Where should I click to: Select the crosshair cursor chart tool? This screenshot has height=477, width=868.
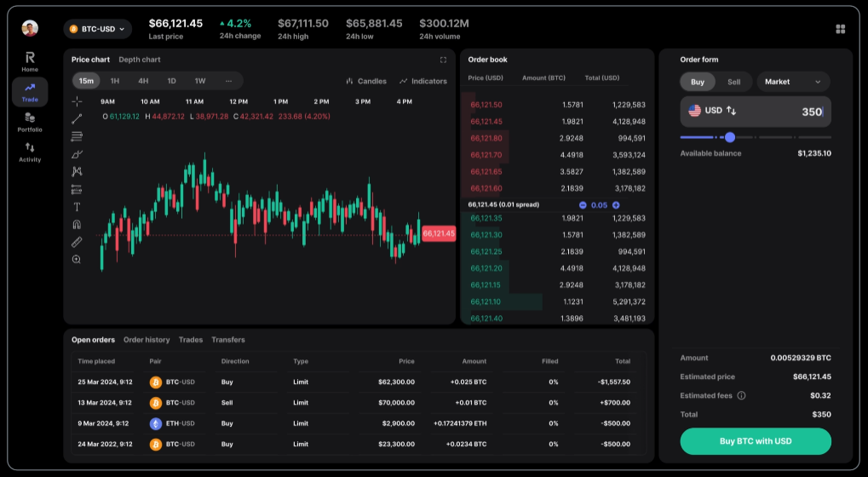tap(77, 101)
